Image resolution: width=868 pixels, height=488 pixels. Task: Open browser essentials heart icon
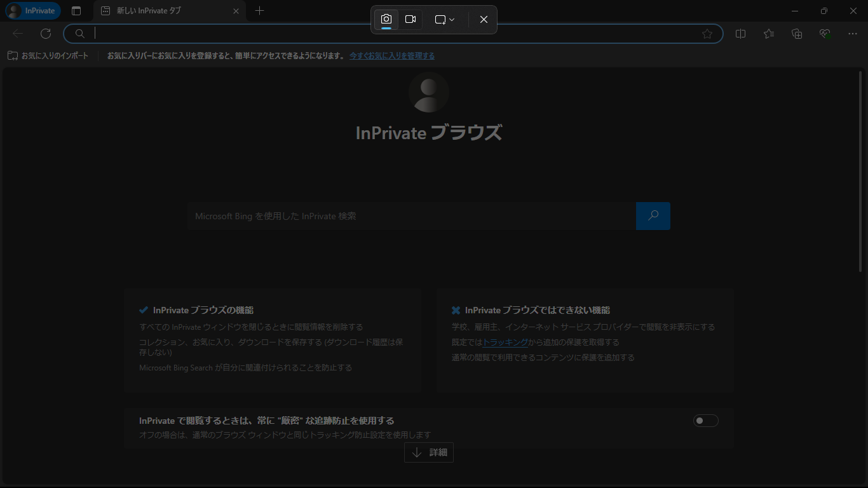coord(825,34)
